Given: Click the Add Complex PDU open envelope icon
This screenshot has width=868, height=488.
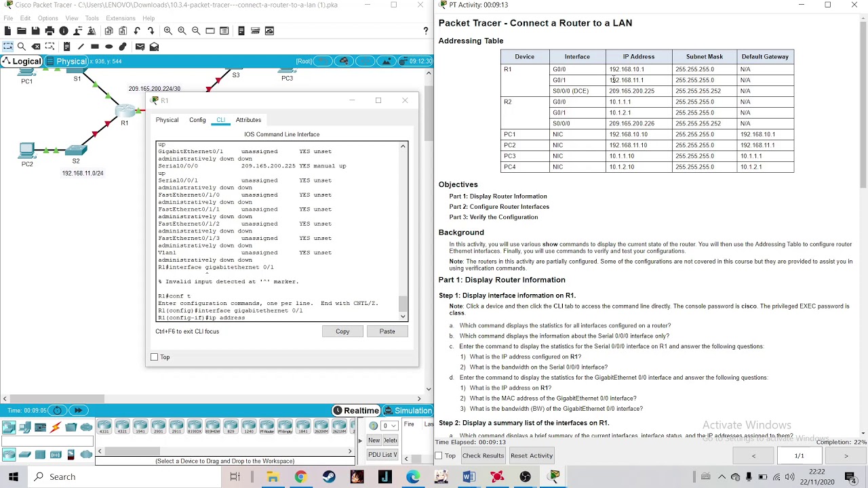Looking at the screenshot, I should tap(154, 46).
